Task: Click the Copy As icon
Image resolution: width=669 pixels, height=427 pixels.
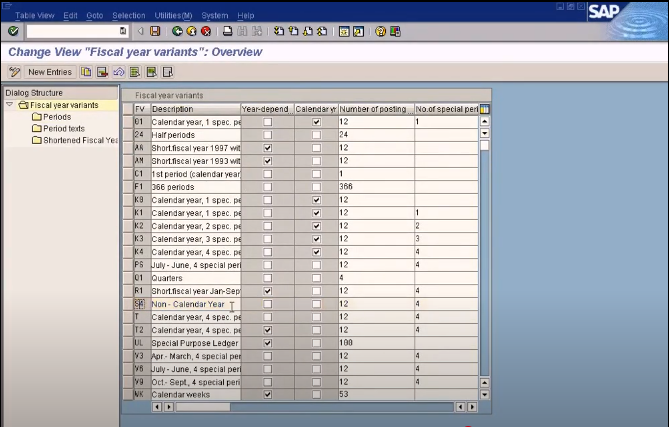Action: pyautogui.click(x=86, y=72)
